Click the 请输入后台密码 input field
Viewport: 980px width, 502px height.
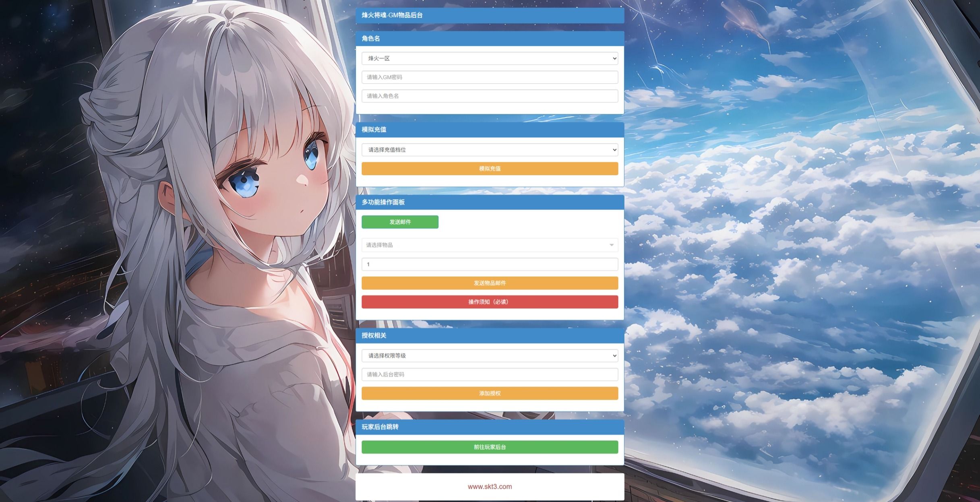coord(490,374)
